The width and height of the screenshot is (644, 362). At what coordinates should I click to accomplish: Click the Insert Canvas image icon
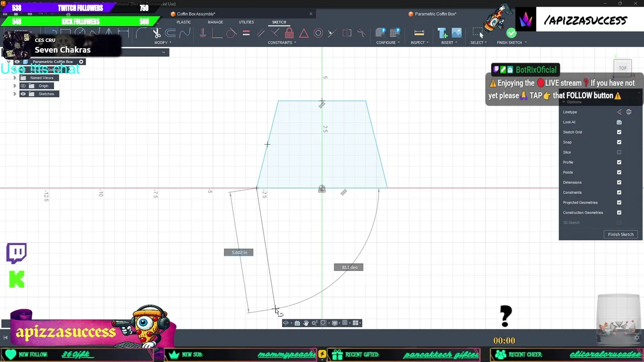[456, 33]
